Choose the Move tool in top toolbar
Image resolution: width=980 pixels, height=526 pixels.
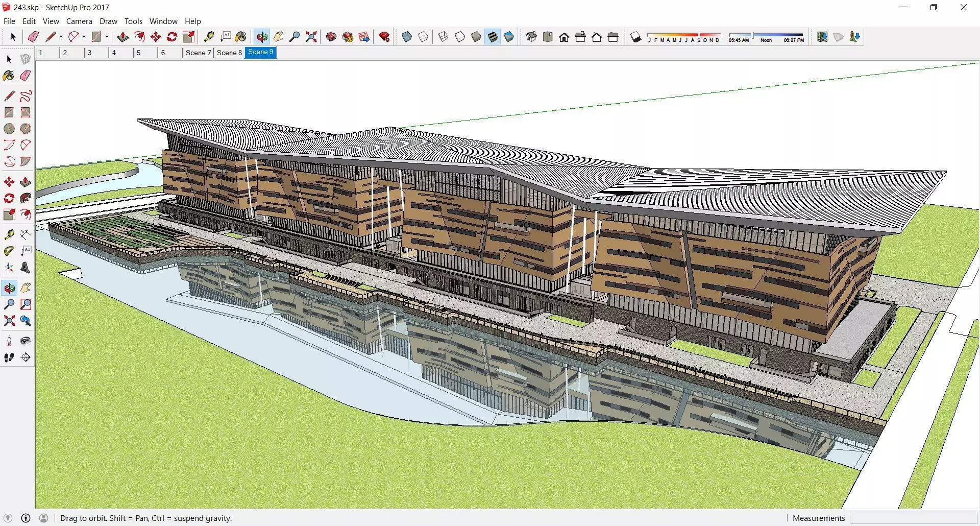pos(156,37)
